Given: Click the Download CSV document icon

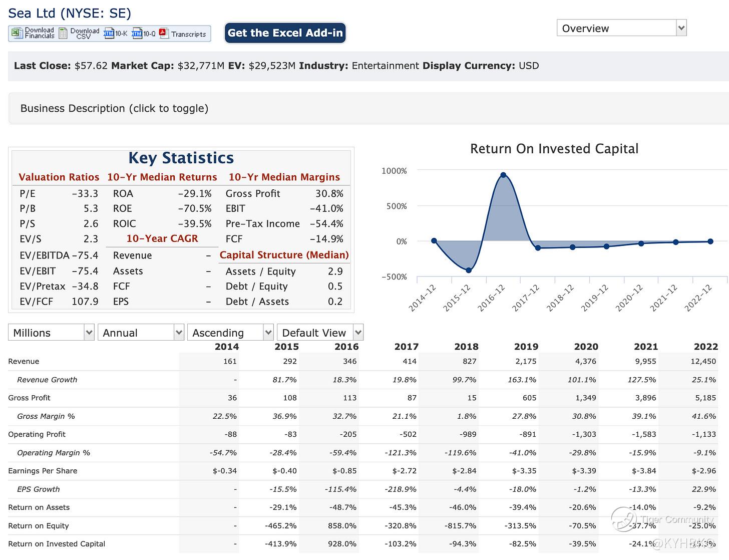Looking at the screenshot, I should tap(63, 33).
